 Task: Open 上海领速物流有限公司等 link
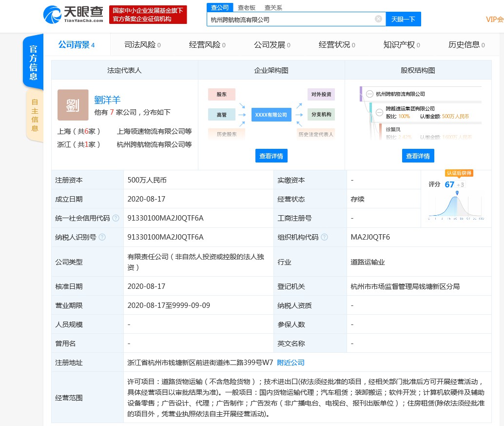tap(155, 131)
